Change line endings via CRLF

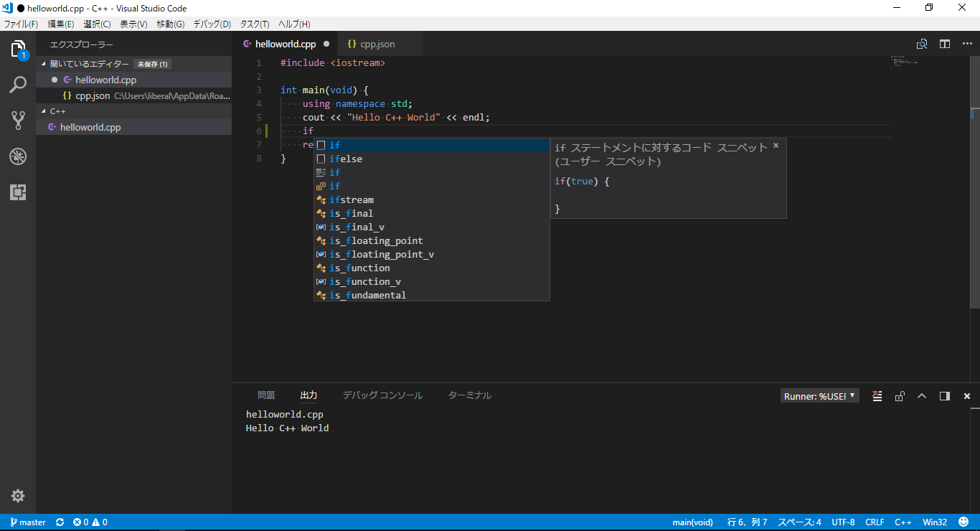point(875,522)
